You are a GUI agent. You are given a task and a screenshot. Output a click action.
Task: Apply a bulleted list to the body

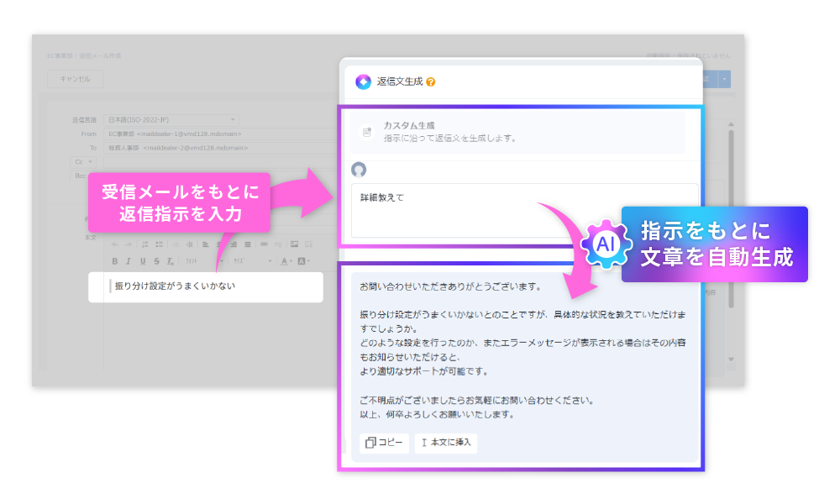pyautogui.click(x=159, y=244)
